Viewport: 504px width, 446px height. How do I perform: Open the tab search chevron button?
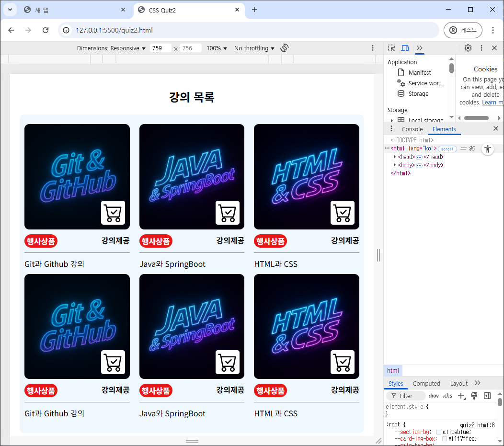[x=10, y=10]
